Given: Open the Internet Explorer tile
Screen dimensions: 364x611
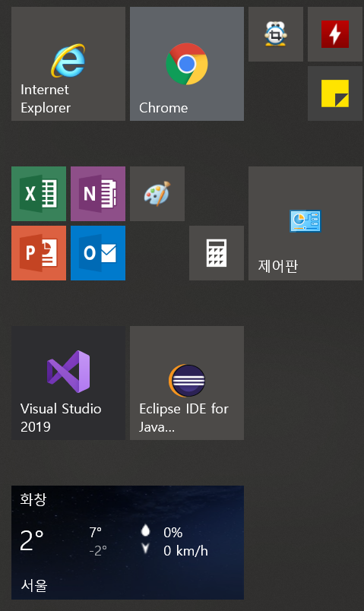Looking at the screenshot, I should (68, 64).
